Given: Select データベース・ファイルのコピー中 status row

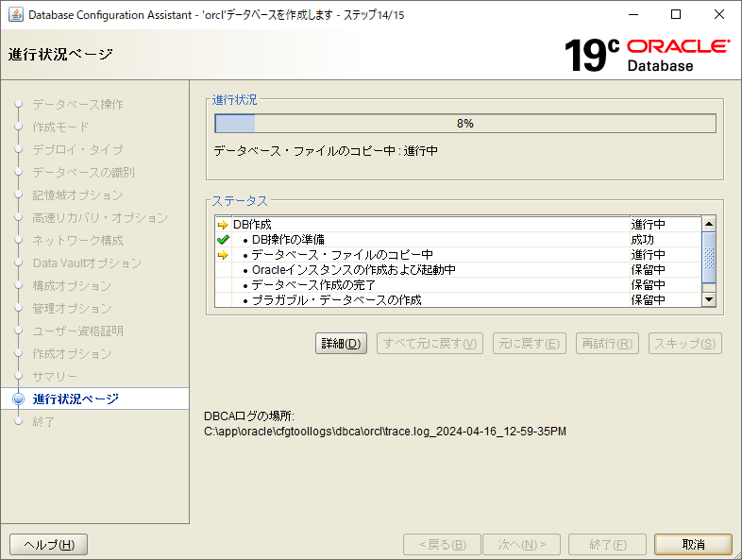Looking at the screenshot, I should click(x=458, y=255).
